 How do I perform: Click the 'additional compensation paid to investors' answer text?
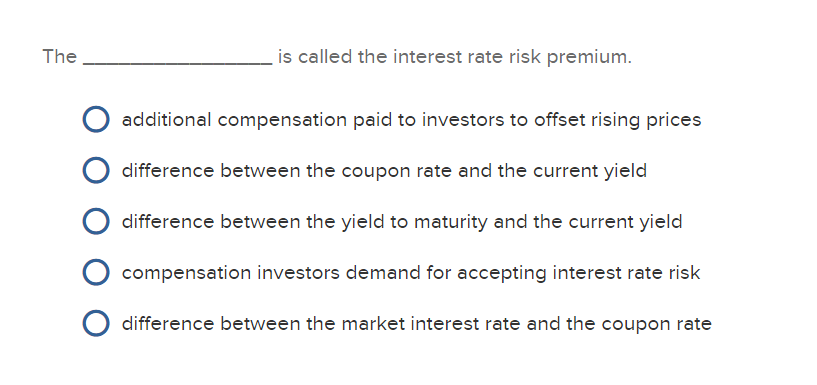412,120
